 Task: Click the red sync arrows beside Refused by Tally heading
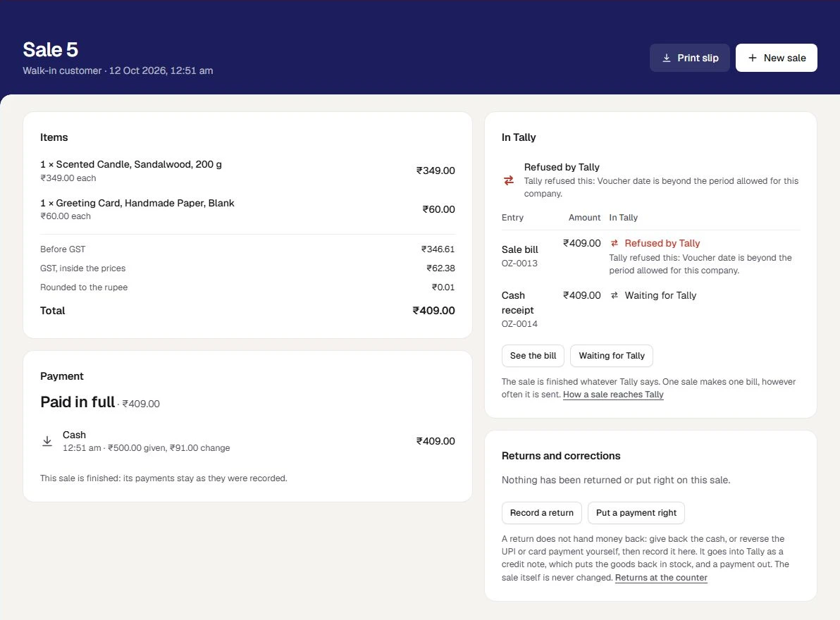pos(509,180)
